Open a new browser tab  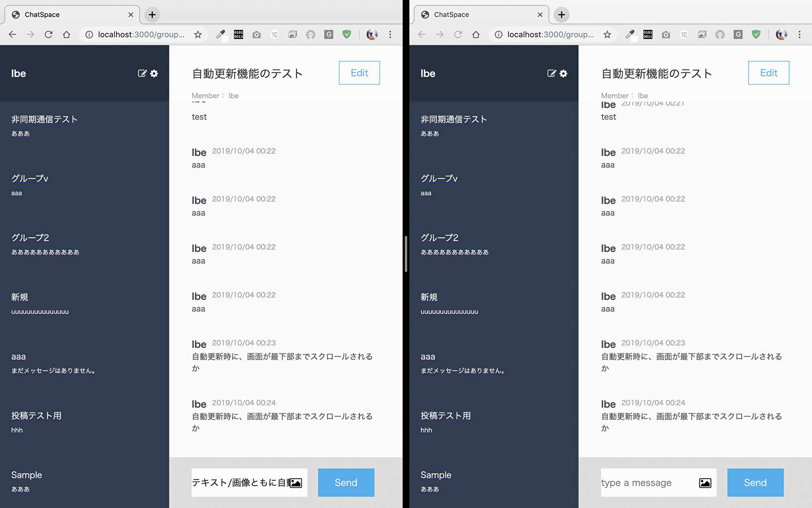coord(152,15)
